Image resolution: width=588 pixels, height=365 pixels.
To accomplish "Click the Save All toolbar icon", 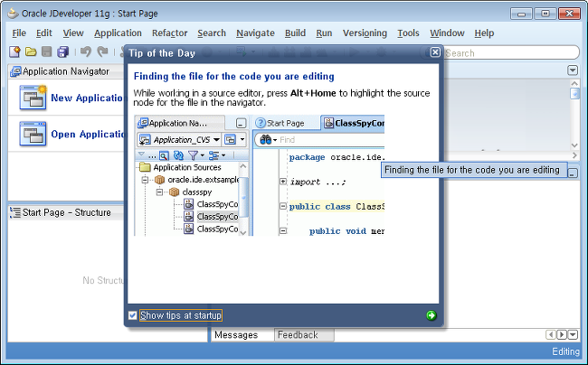I will coord(62,51).
